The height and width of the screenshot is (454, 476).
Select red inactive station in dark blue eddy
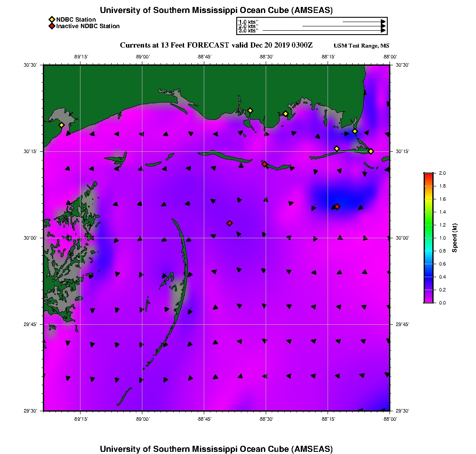(337, 207)
